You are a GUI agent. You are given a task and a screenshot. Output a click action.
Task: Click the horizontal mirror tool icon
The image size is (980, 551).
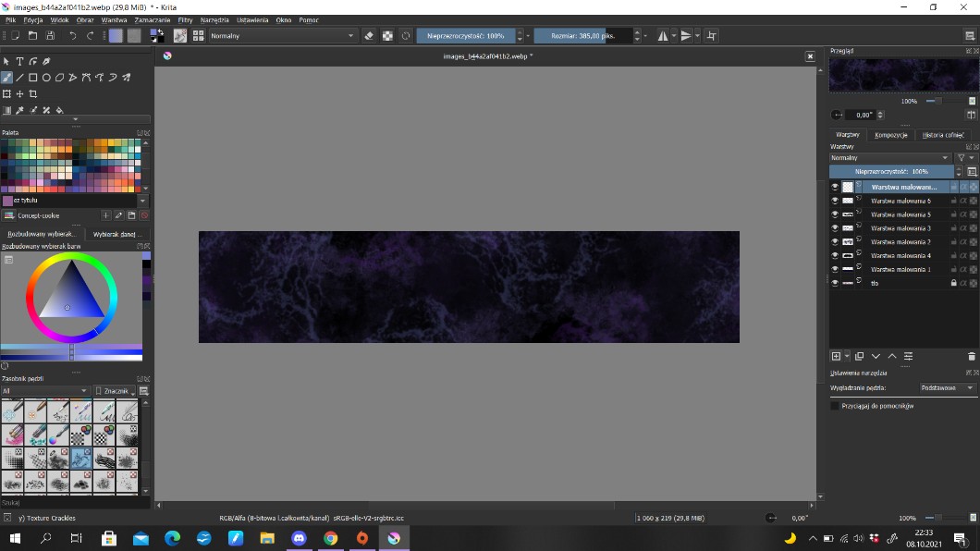pyautogui.click(x=663, y=35)
